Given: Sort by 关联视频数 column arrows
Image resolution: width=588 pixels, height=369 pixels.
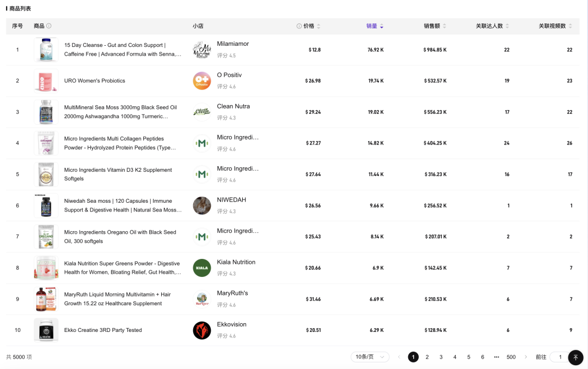Looking at the screenshot, I should [x=571, y=26].
